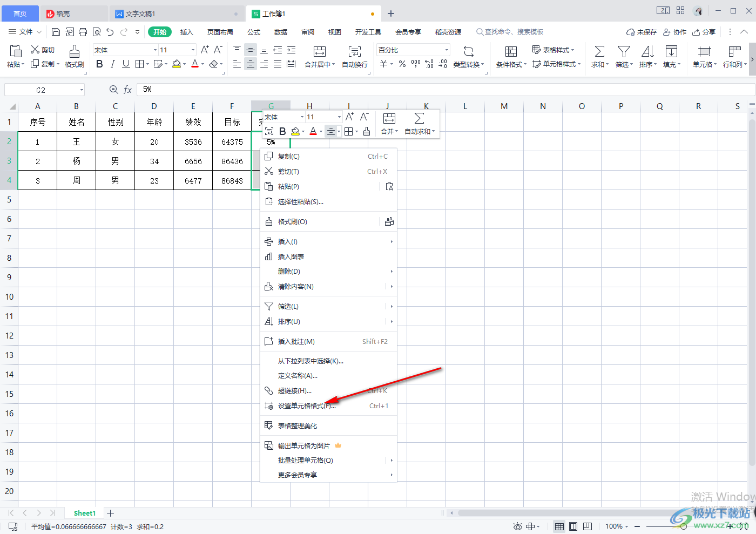Open the Cell Style (单元格样式) dropdown
Screen dimensions: 756x534
(x=556, y=64)
